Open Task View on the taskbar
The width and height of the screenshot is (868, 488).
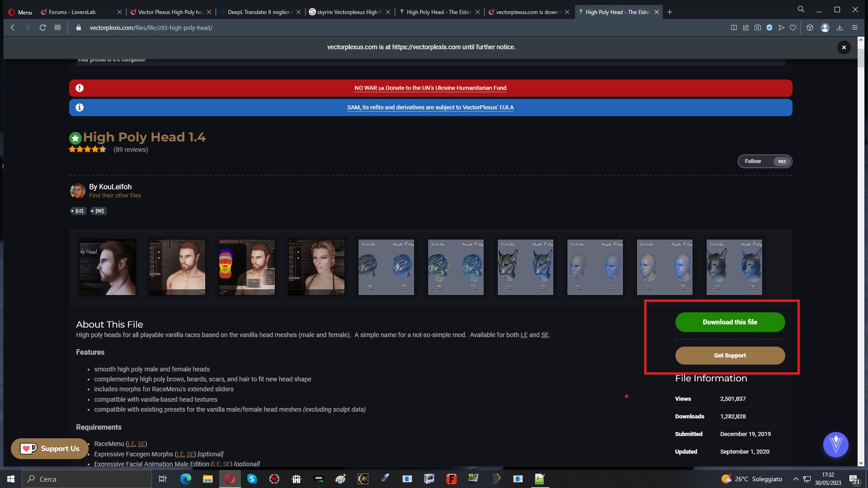[163, 479]
